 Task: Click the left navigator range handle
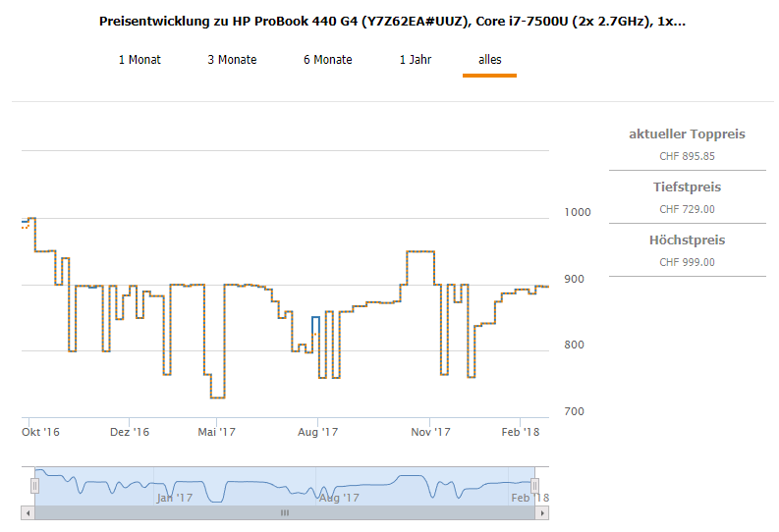coord(35,486)
